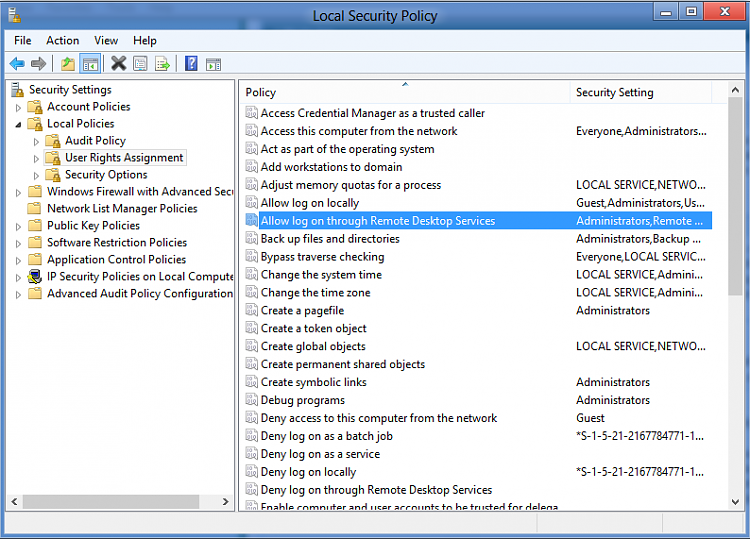
Task: Select Network List Manager Policies in tree
Action: pos(122,209)
